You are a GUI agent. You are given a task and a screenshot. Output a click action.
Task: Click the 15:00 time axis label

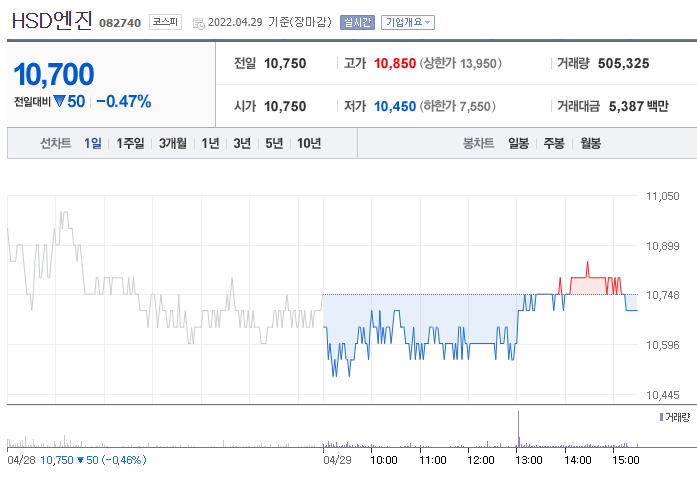coord(625,460)
